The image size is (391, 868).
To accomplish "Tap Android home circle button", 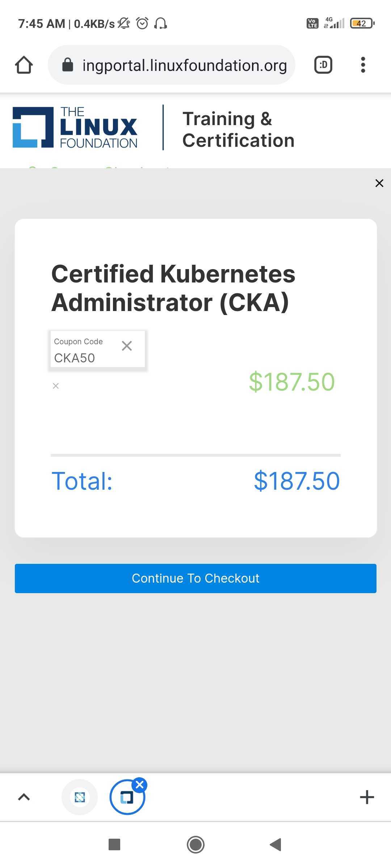I will click(x=195, y=844).
